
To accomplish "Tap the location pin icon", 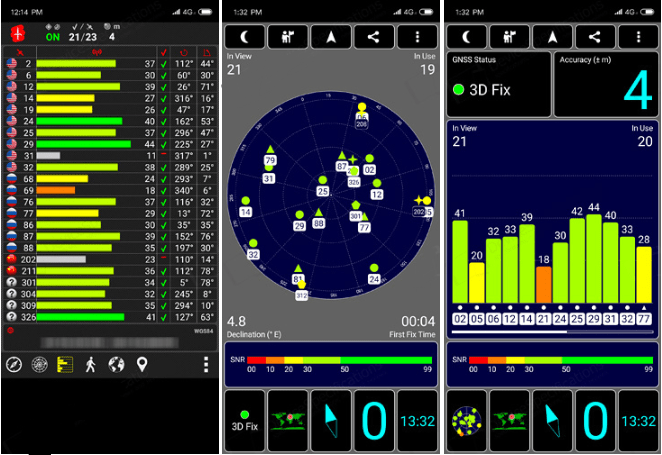I will point(142,365).
